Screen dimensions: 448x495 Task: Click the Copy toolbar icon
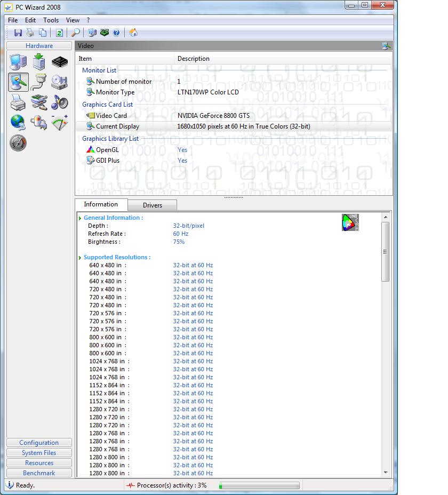pyautogui.click(x=43, y=33)
